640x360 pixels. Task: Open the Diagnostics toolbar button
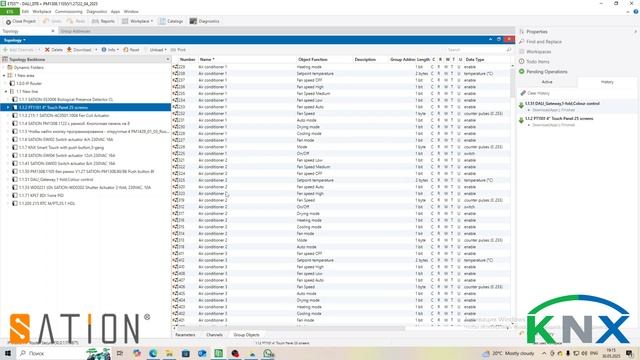click(204, 21)
